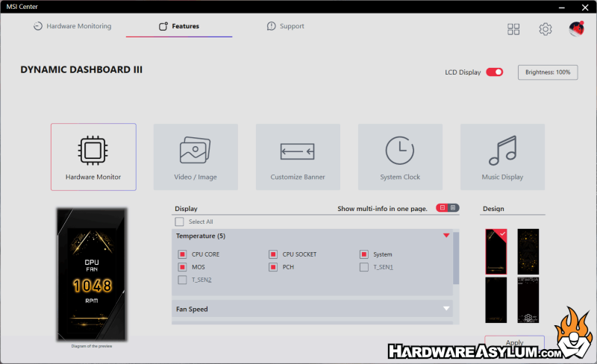
Task: Click the Features tab icon
Action: pyautogui.click(x=163, y=26)
